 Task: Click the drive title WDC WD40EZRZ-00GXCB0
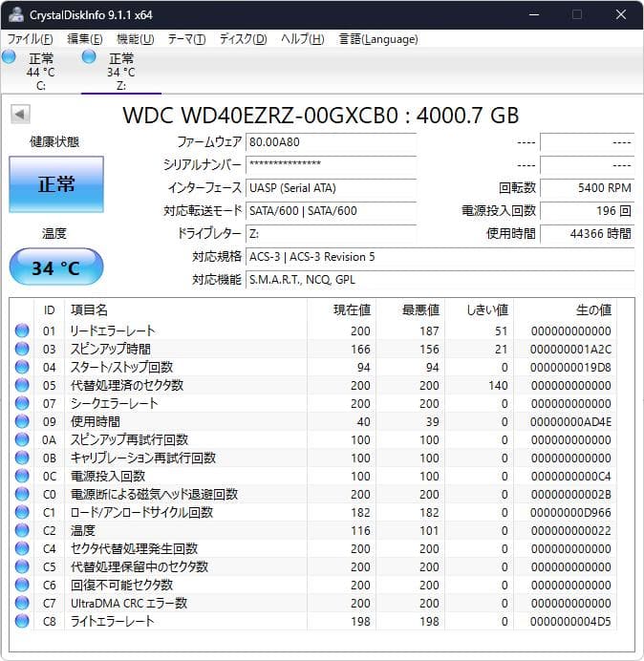tap(260, 115)
